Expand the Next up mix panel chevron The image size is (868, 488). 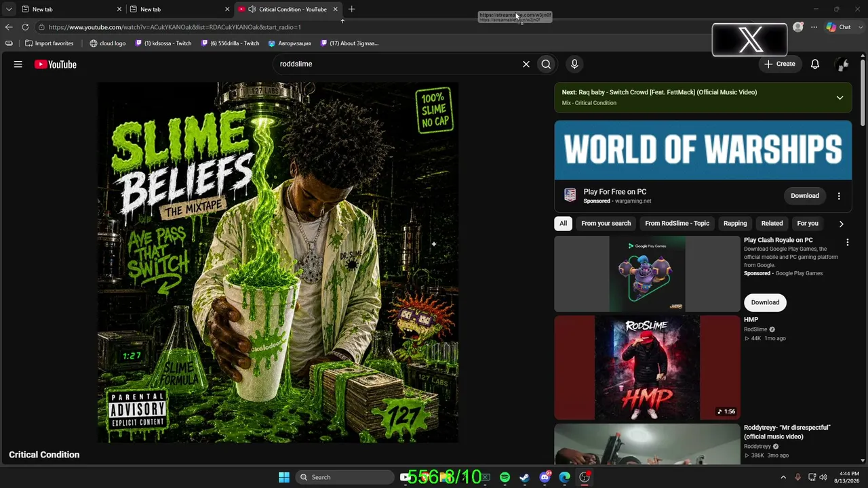pyautogui.click(x=840, y=98)
